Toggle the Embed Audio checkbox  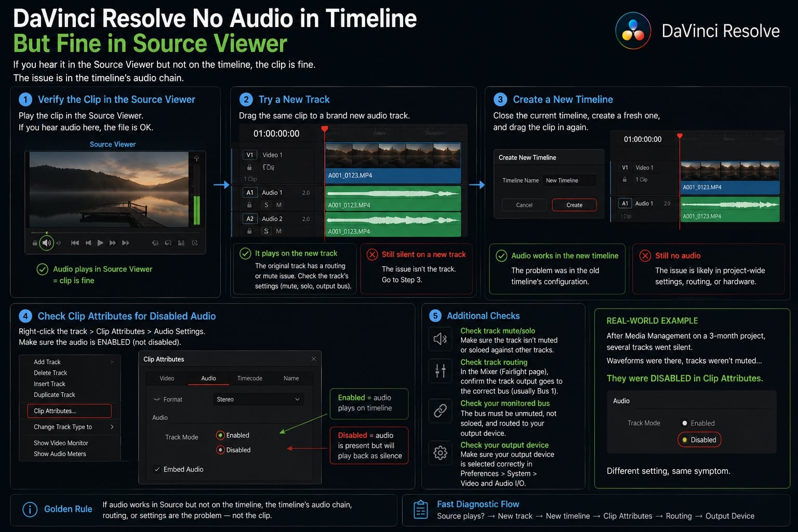(157, 469)
